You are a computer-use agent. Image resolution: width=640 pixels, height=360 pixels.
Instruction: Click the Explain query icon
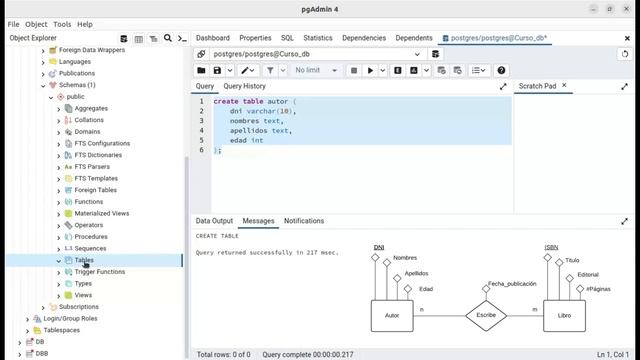pyautogui.click(x=398, y=70)
